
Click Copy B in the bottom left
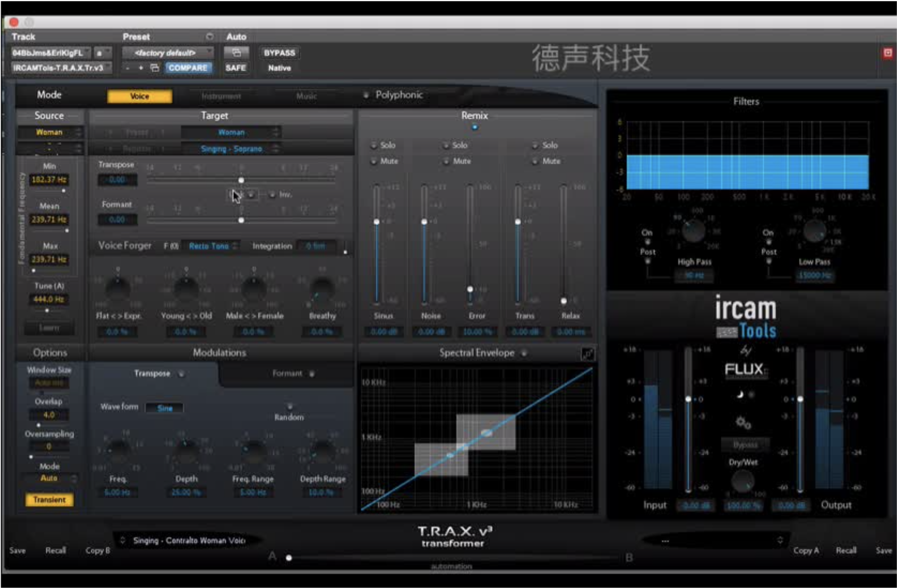tap(97, 551)
